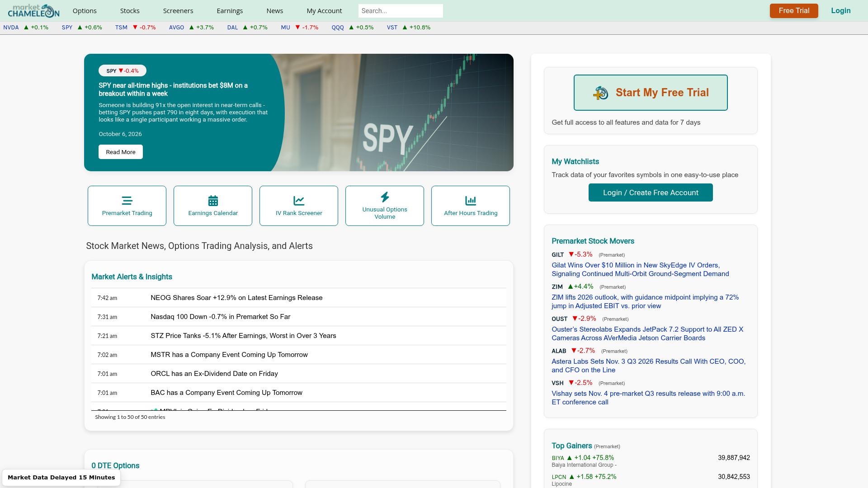Click the Market Chameleon logo
The image size is (868, 488).
[33, 11]
